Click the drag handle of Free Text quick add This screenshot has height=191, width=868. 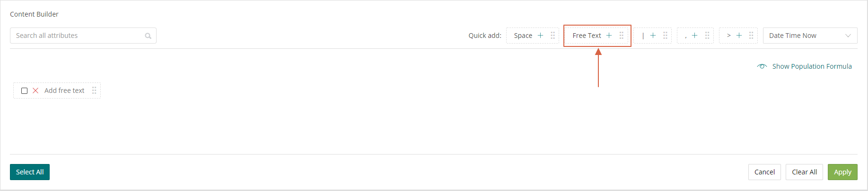(622, 36)
